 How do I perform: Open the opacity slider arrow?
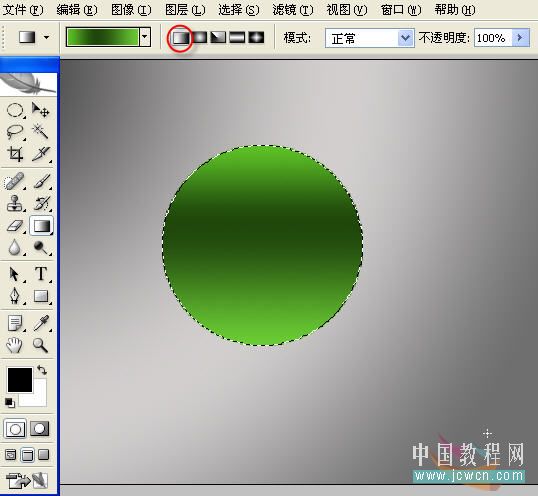click(520, 38)
